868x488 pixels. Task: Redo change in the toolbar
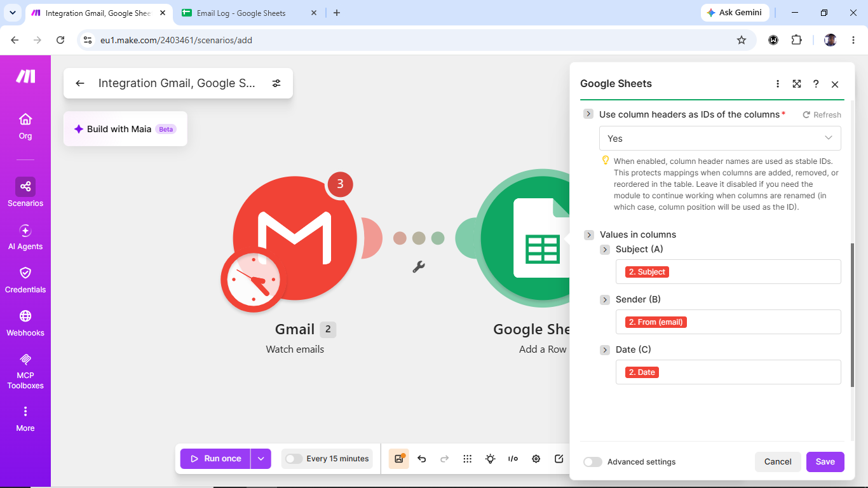tap(444, 459)
